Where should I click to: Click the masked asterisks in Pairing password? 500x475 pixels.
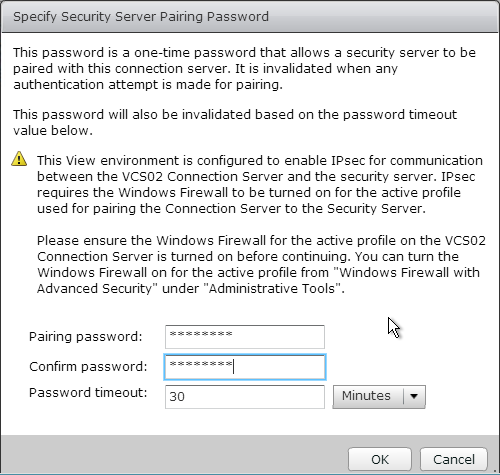click(x=201, y=334)
